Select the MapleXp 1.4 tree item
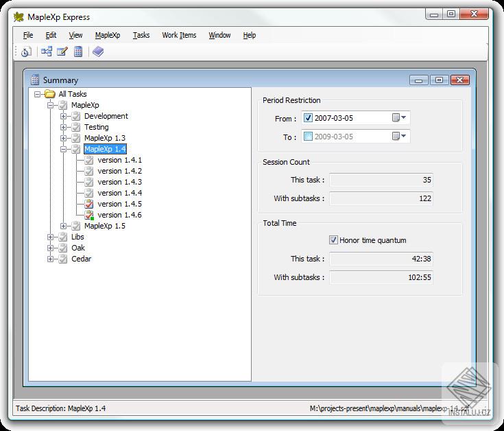The width and height of the screenshot is (504, 431). coord(105,149)
